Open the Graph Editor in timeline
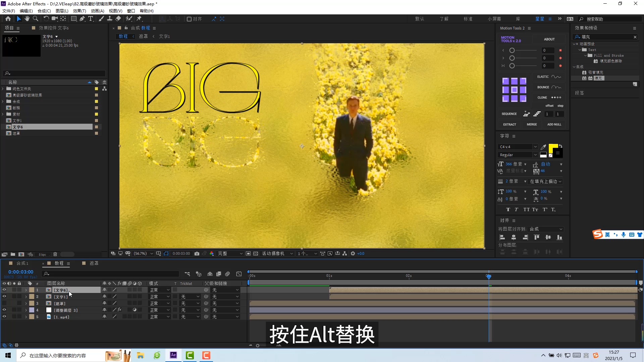 (239, 274)
